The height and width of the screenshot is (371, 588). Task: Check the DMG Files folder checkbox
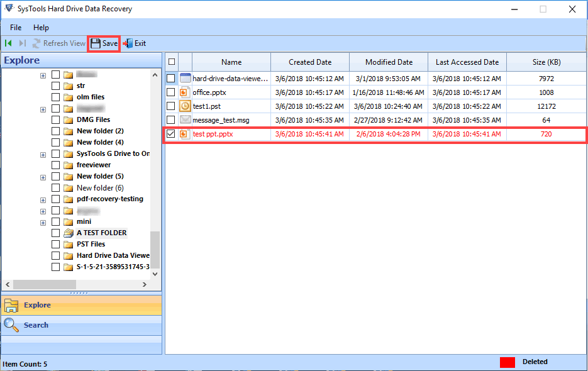pyautogui.click(x=55, y=119)
